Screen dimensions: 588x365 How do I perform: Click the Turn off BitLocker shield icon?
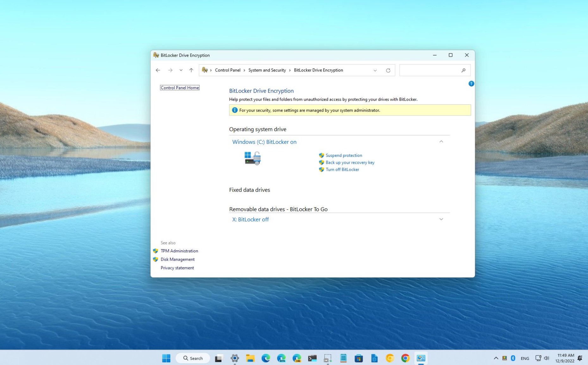pyautogui.click(x=321, y=170)
